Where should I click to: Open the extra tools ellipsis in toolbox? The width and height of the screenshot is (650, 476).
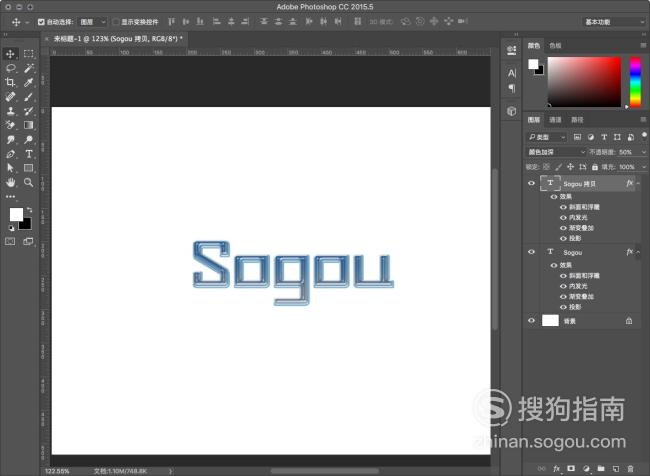(10, 197)
